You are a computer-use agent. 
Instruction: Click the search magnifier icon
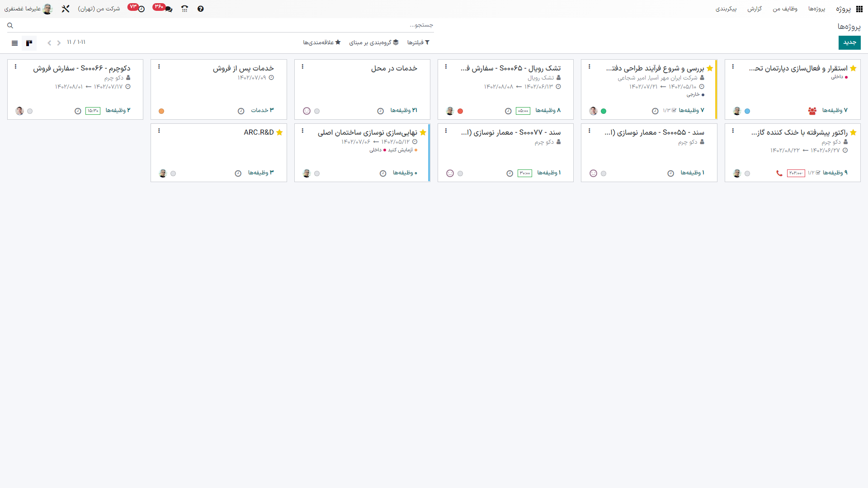point(10,26)
